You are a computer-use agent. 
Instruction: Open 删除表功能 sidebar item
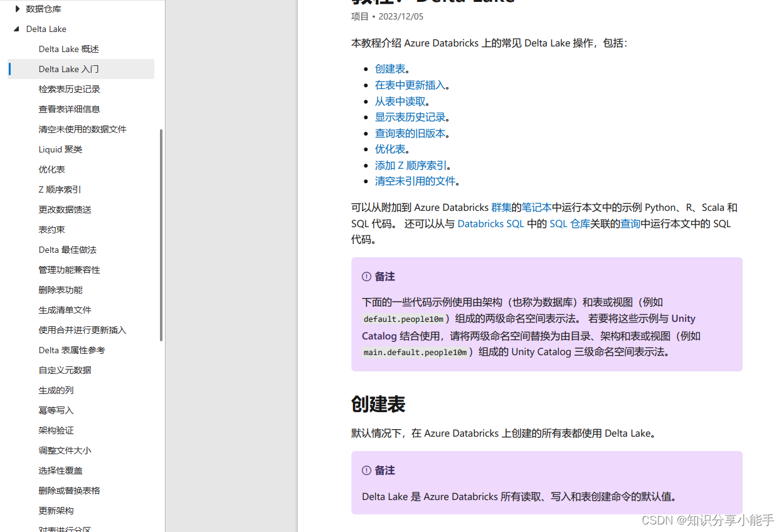tap(61, 290)
